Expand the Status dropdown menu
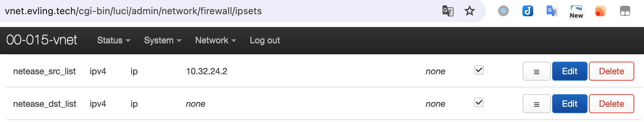The width and height of the screenshot is (644, 122). (x=114, y=40)
